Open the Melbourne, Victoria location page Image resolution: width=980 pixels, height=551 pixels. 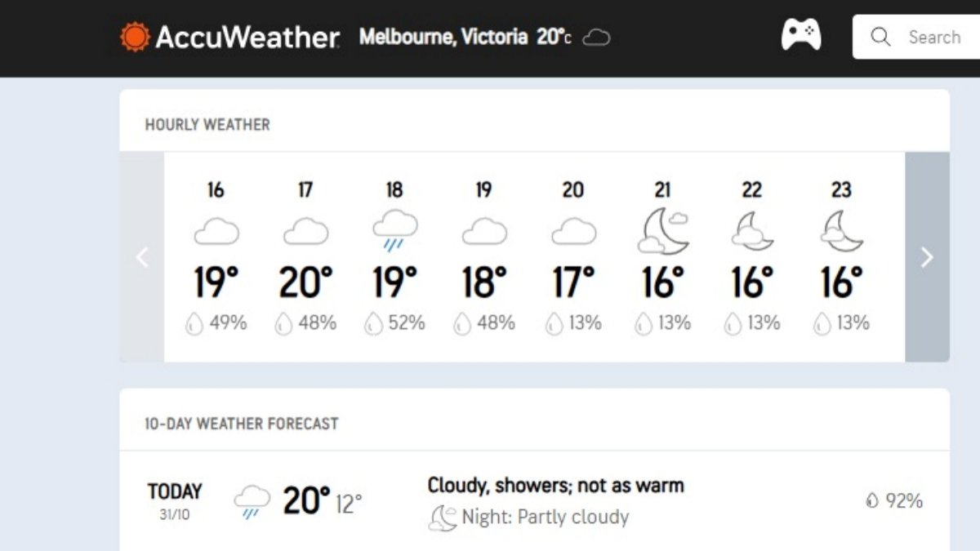tap(443, 37)
